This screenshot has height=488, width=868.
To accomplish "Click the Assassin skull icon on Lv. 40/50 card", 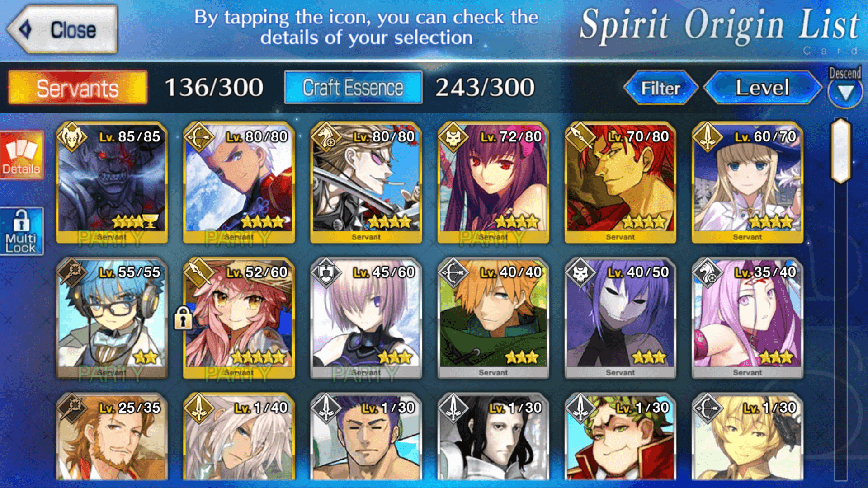I will pyautogui.click(x=580, y=272).
